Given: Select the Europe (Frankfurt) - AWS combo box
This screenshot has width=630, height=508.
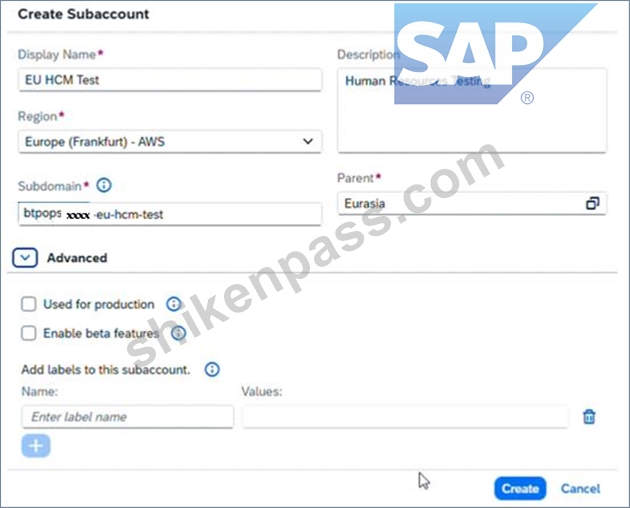Looking at the screenshot, I should pos(170,141).
